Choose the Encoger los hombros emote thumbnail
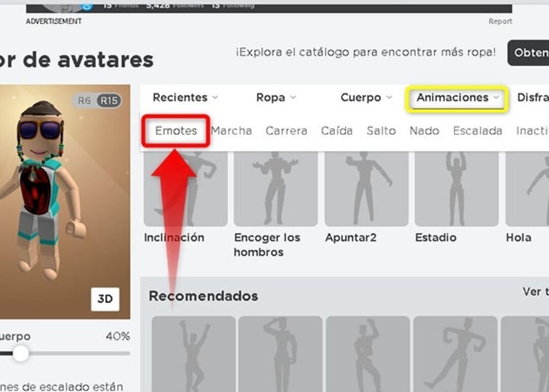 click(276, 189)
